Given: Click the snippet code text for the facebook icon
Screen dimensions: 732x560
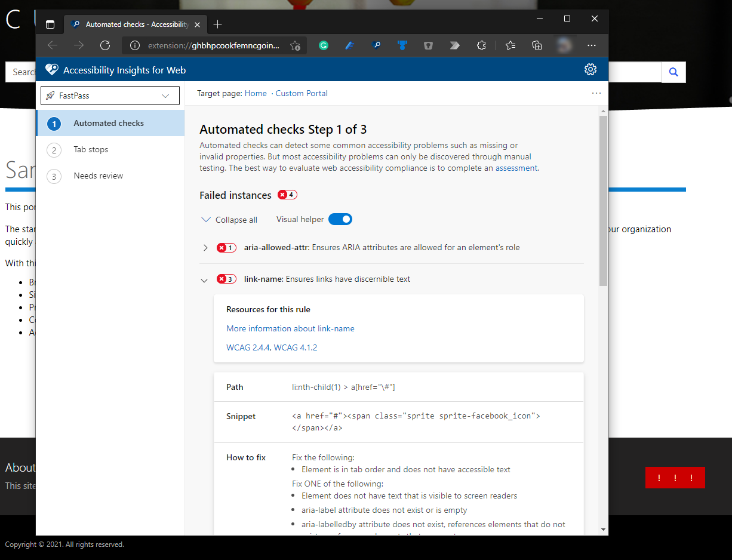Looking at the screenshot, I should pos(416,421).
